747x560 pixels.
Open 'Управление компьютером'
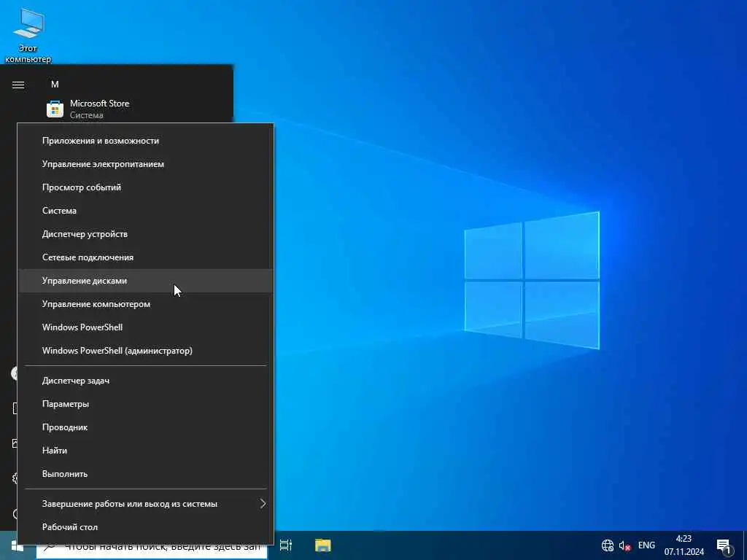(x=145, y=304)
